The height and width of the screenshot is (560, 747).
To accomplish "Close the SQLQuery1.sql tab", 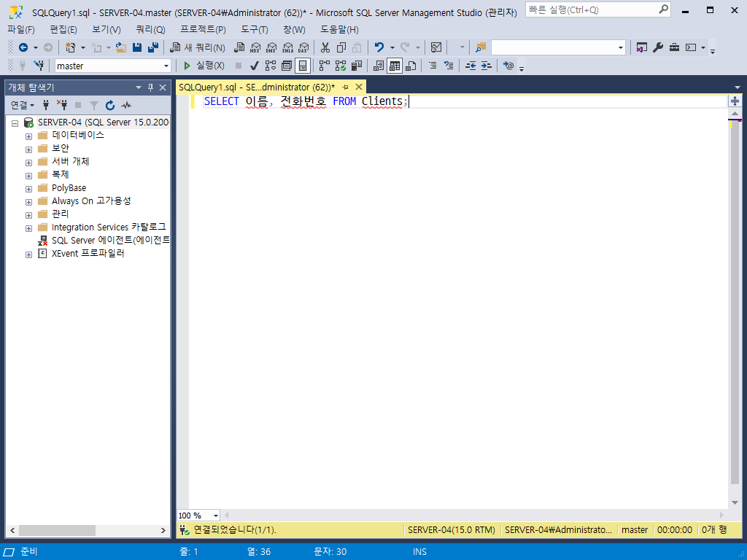I will (359, 87).
